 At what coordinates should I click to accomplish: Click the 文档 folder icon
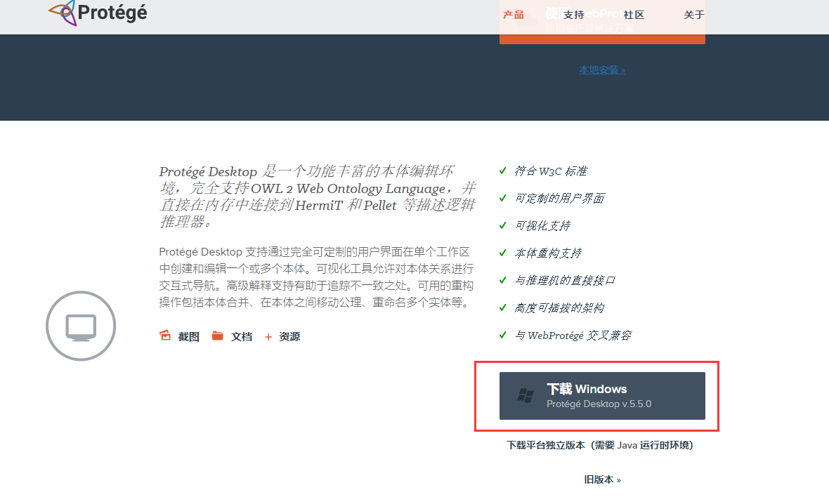tap(217, 336)
